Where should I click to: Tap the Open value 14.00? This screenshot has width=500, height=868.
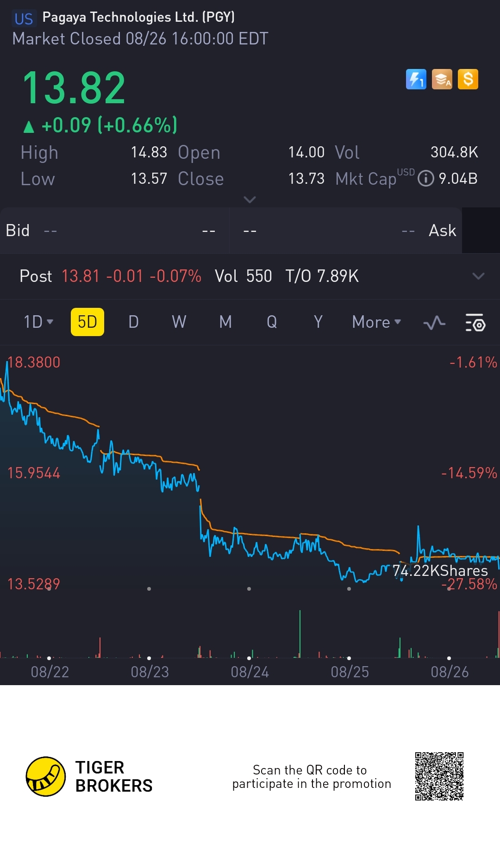pyautogui.click(x=306, y=152)
